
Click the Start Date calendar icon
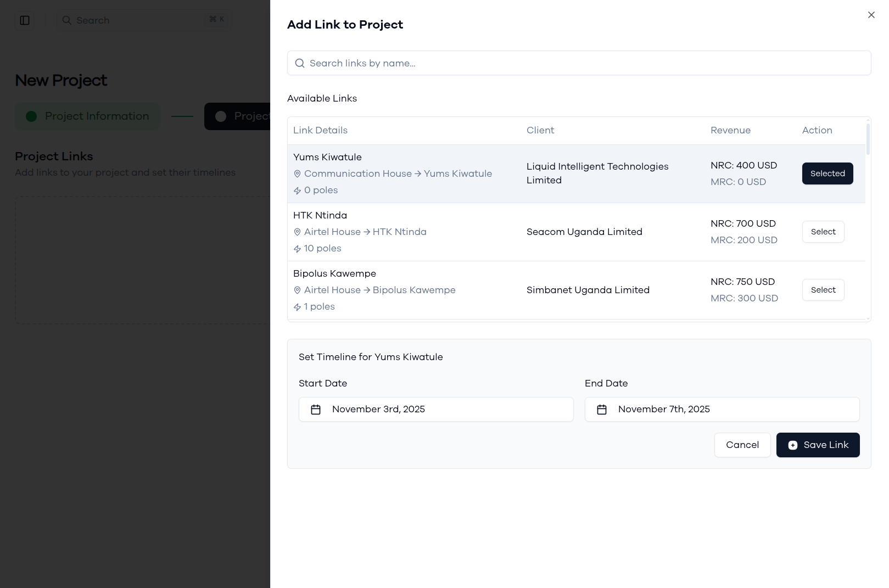(316, 410)
